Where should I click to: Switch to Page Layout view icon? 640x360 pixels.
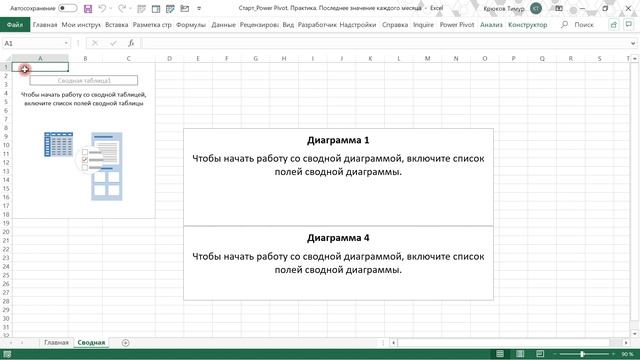click(520, 354)
